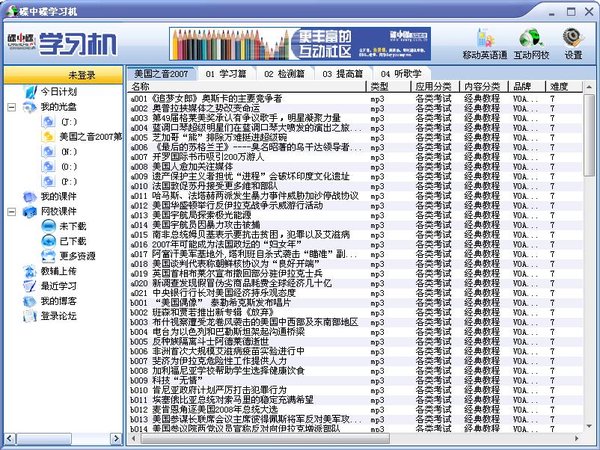Screen dimensions: 600x450
Task: Sort by the 应用分类 column header
Action: pyautogui.click(x=435, y=86)
